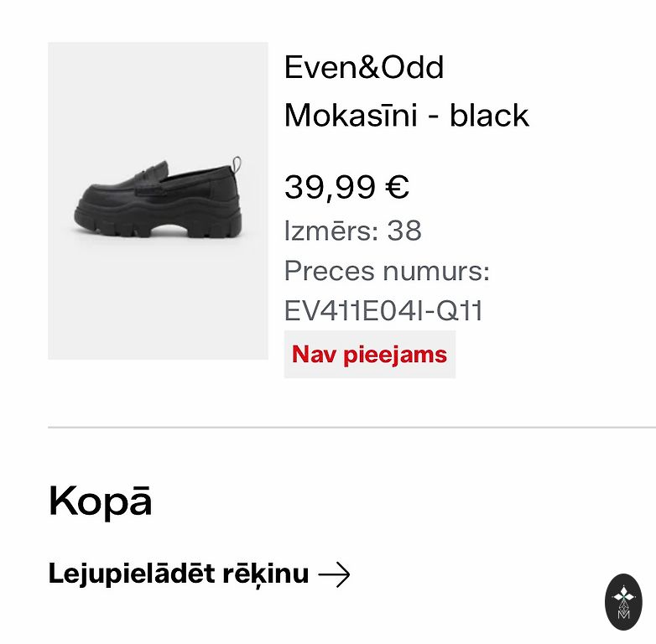Click the arrow next to Lejupielādēt rēķinu
Image resolution: width=656 pixels, height=644 pixels.
[x=334, y=574]
